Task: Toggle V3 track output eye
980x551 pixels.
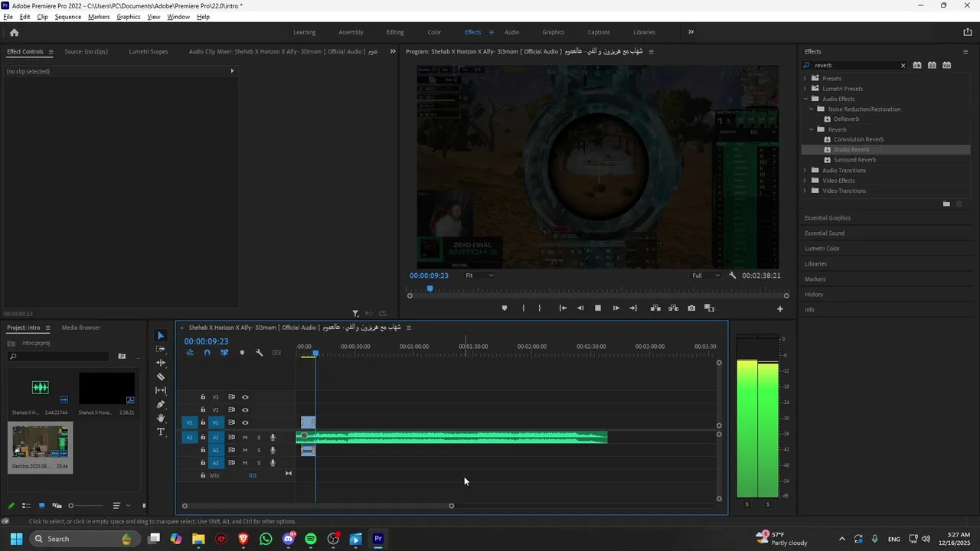Action: pos(245,397)
